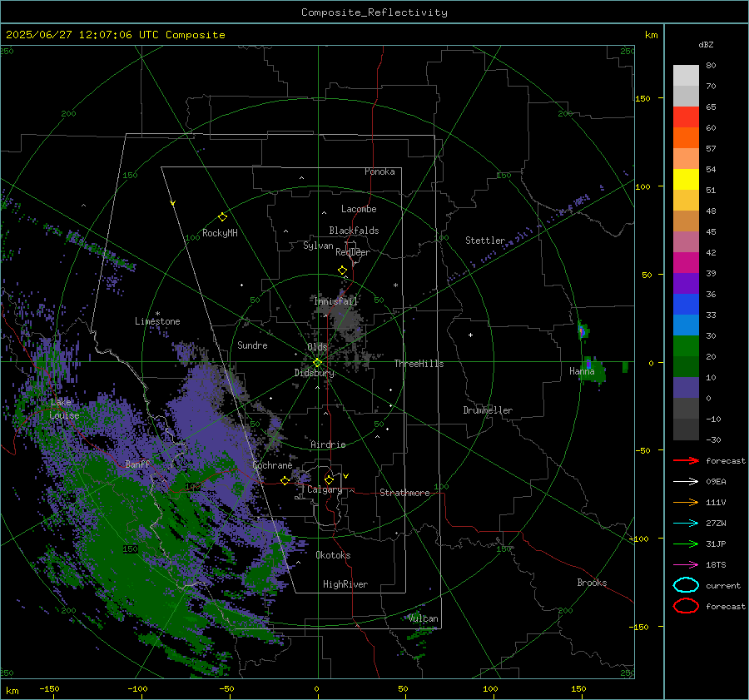
Task: Click the green 31JP arrow icon
Action: 686,544
